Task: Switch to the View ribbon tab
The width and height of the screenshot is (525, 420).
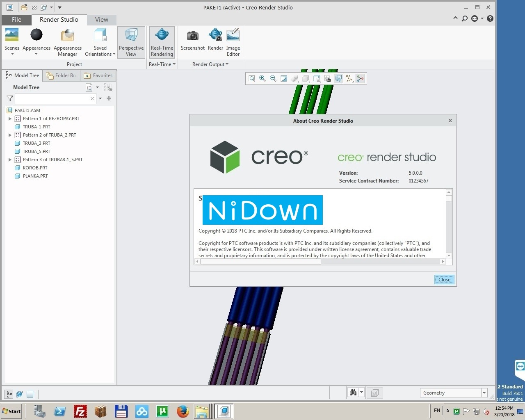Action: click(102, 20)
